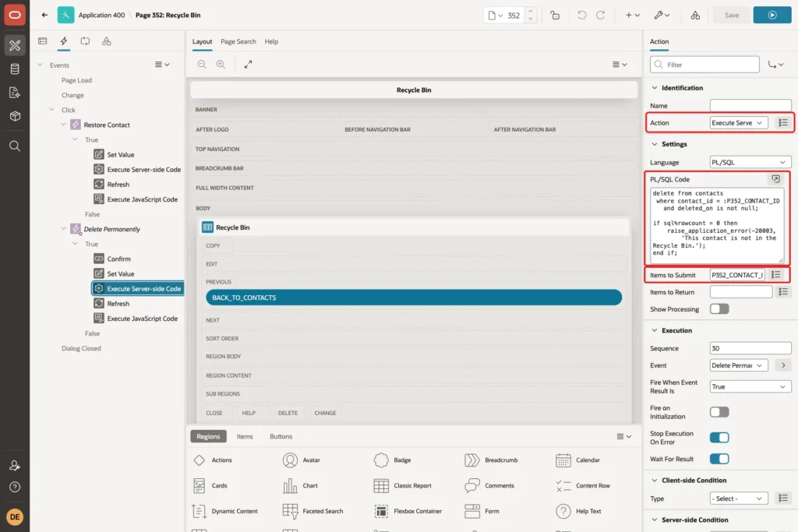Click the Name input field
Screen dimensions: 798x532
[x=750, y=105]
